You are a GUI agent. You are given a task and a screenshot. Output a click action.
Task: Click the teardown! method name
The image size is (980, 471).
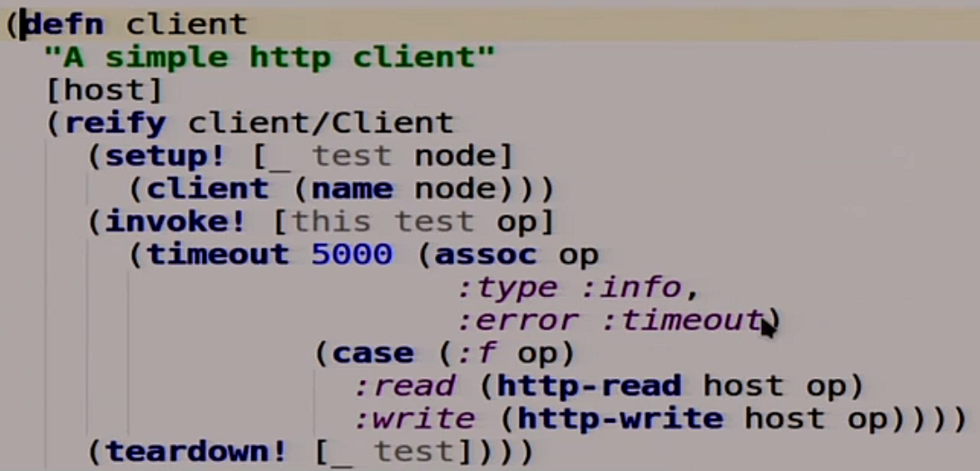point(195,452)
